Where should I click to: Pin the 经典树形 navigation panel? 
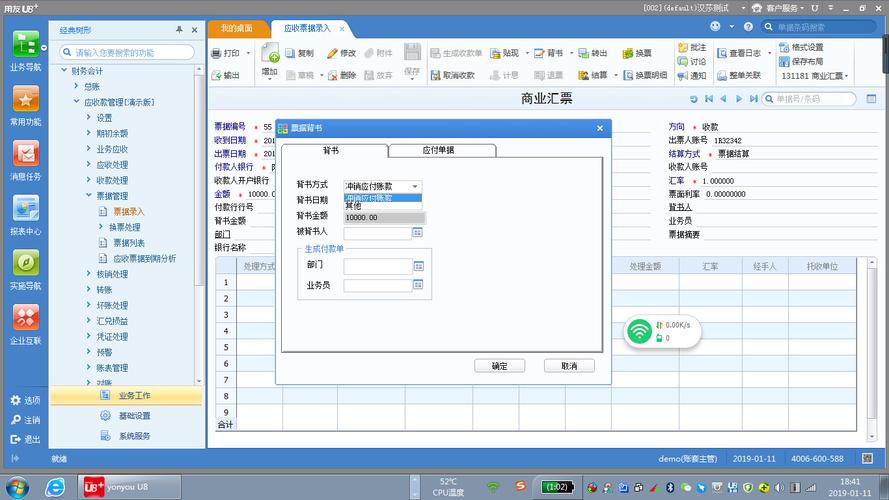179,29
